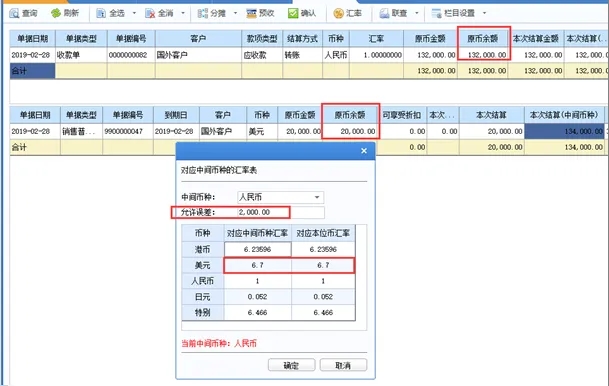The width and height of the screenshot is (609, 386).
Task: Click upper table 合计 row header
Action: pyautogui.click(x=32, y=71)
